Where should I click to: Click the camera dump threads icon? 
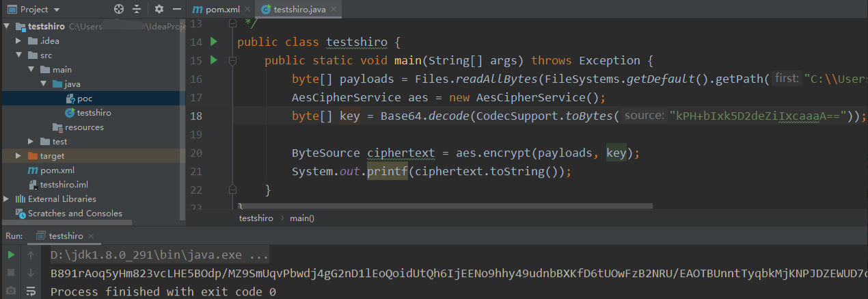click(x=11, y=291)
